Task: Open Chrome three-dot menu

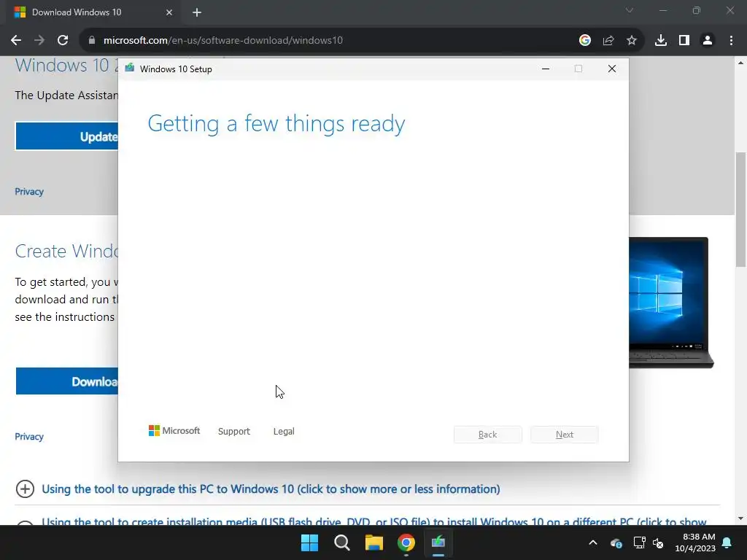Action: (x=731, y=41)
